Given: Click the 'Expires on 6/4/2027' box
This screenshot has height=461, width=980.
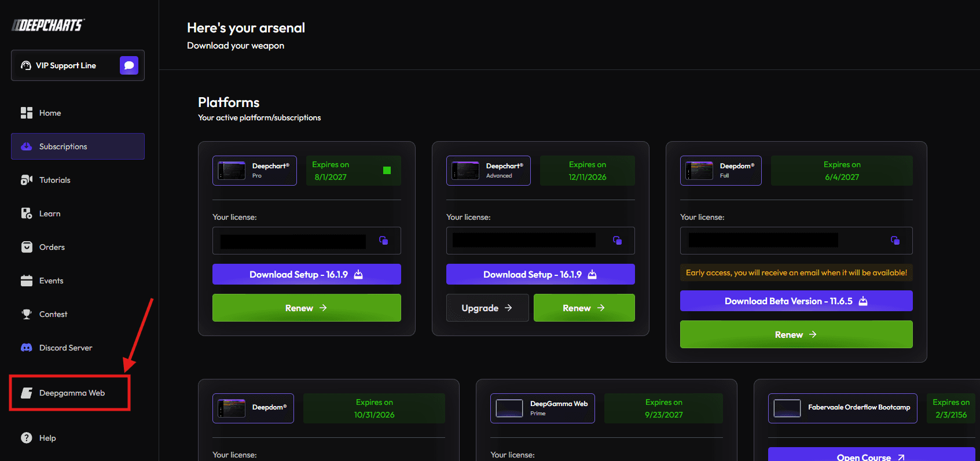Looking at the screenshot, I should pos(842,171).
